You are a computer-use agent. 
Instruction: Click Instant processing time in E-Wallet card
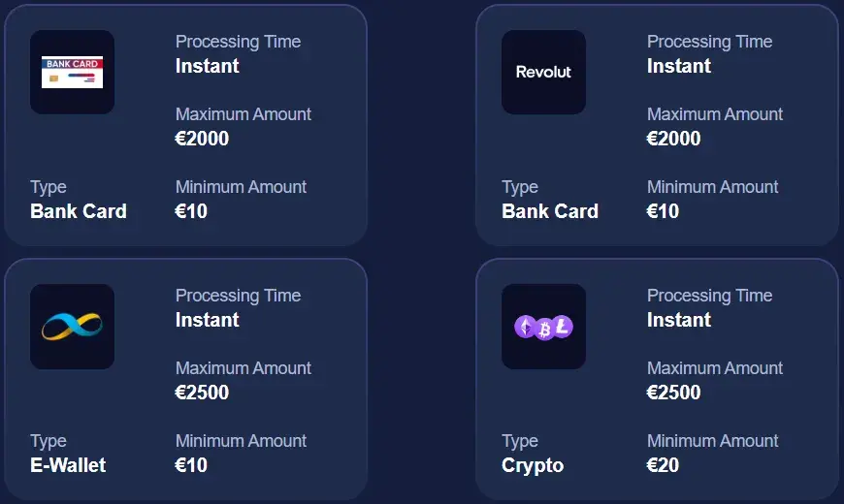point(208,320)
